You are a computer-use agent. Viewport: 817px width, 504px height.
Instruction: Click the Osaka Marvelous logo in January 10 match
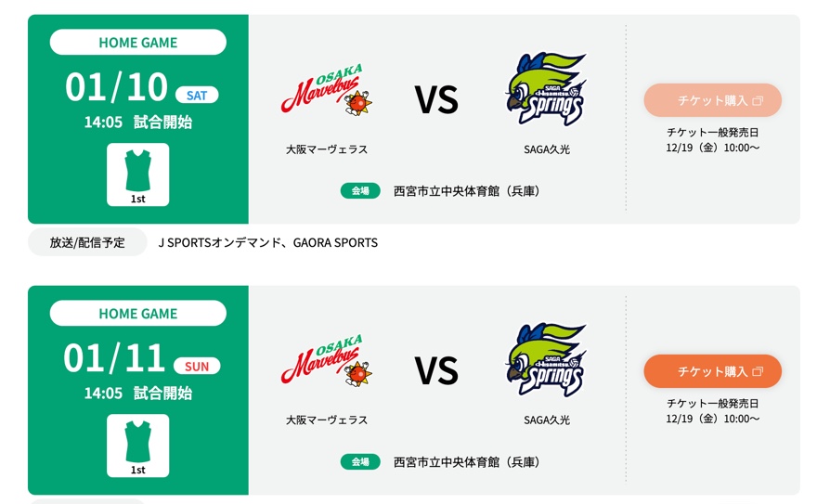[327, 91]
